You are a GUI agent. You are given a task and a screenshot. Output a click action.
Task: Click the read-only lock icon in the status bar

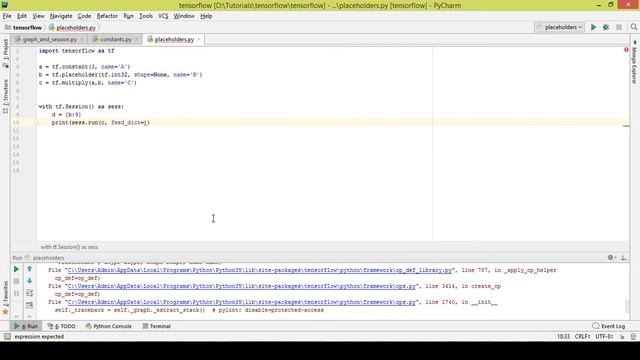pyautogui.click(x=622, y=337)
